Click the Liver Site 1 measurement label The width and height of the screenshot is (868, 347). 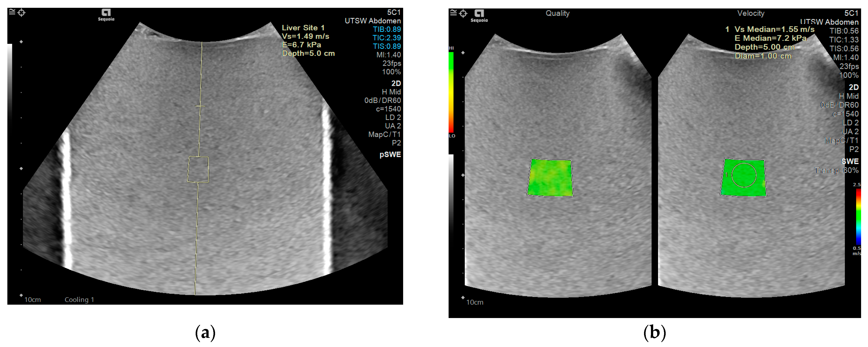[x=303, y=28]
